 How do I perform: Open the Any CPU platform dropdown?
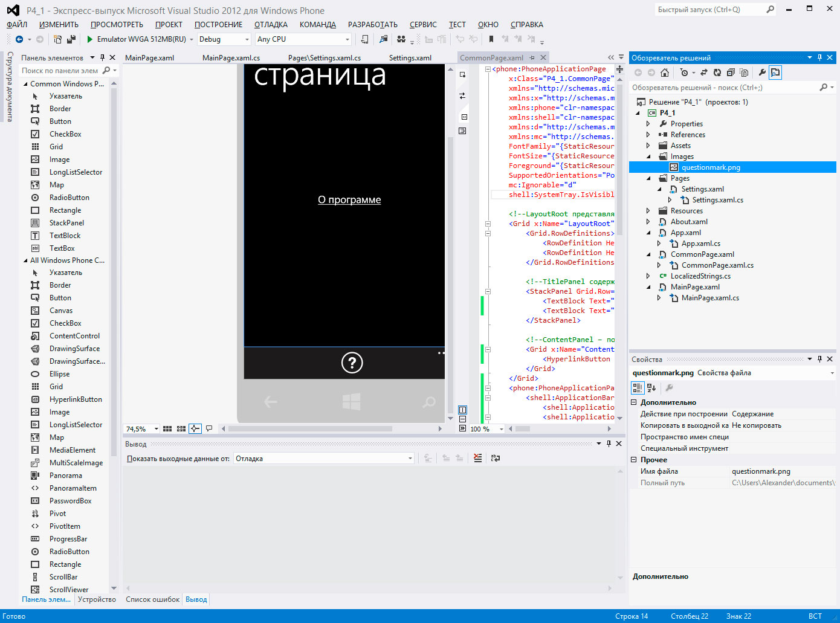347,39
